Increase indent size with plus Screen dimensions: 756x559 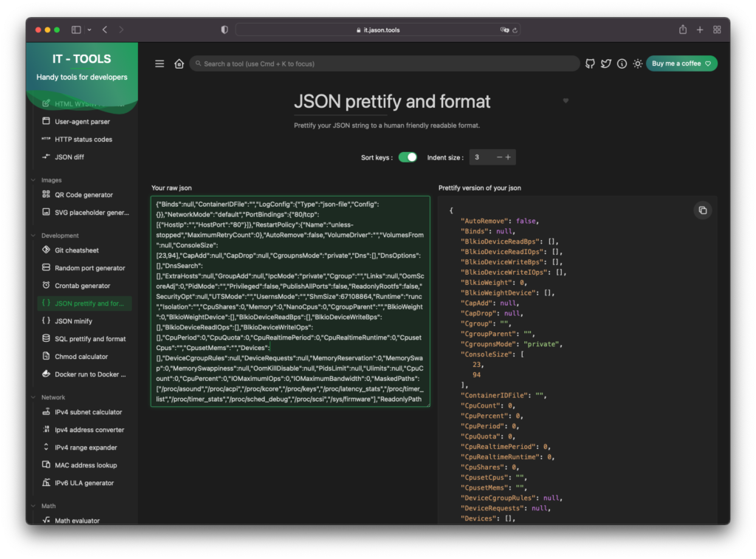[508, 157]
